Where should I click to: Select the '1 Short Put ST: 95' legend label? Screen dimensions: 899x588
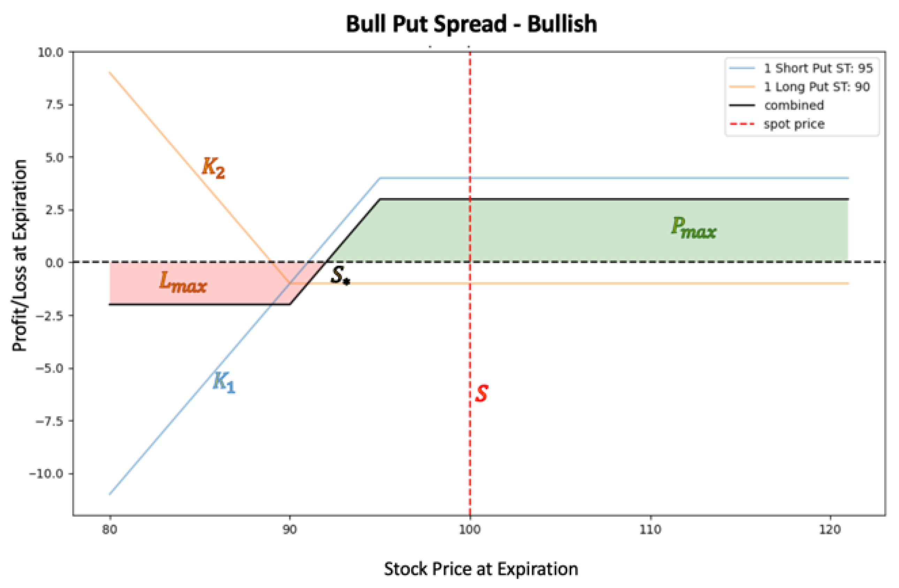[818, 68]
